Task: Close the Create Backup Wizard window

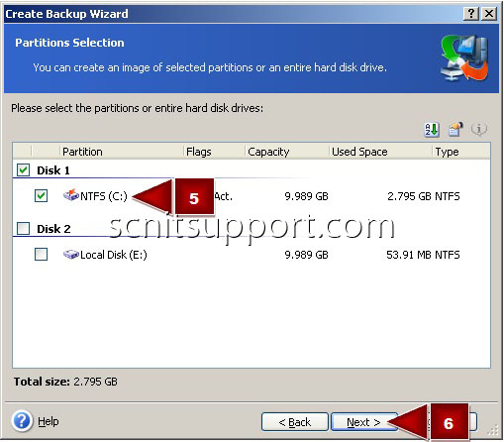Action: [489, 14]
